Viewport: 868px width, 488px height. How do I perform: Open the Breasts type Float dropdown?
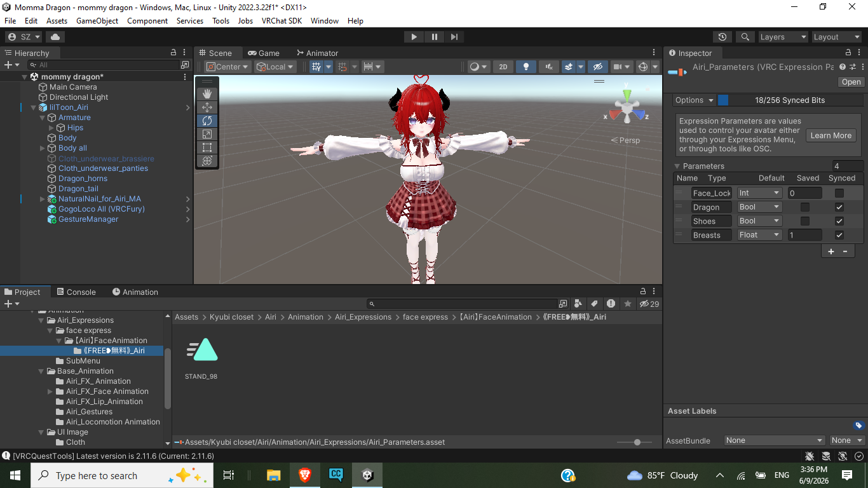tap(759, 235)
